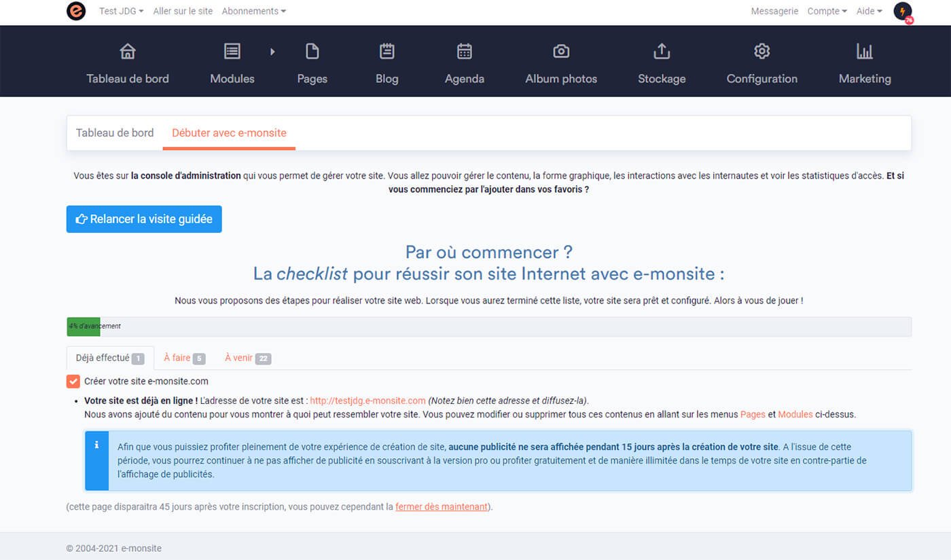Click the info icon in blue notice
The height and width of the screenshot is (560, 951).
point(96,445)
